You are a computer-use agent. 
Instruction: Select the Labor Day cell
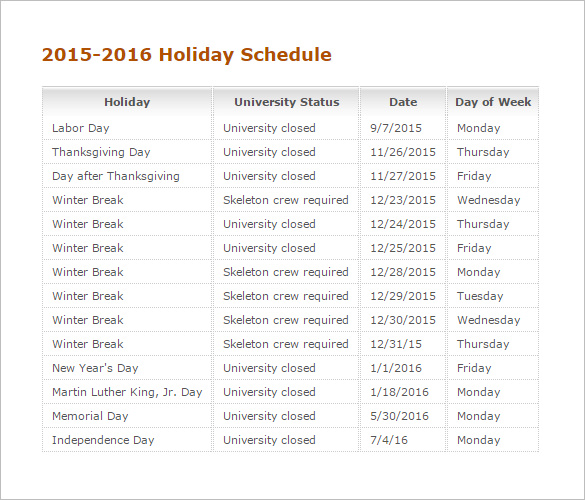tap(127, 128)
